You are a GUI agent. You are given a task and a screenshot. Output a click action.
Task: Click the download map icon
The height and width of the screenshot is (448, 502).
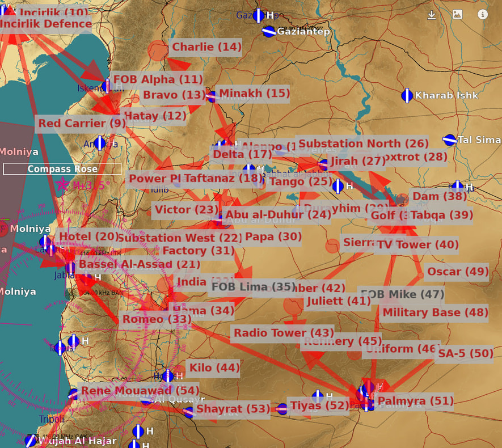432,15
